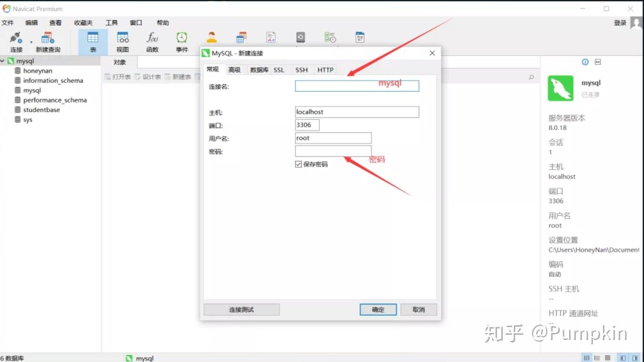Click 打开表 open table button
Screen dimensions: 644x362
tap(117, 77)
